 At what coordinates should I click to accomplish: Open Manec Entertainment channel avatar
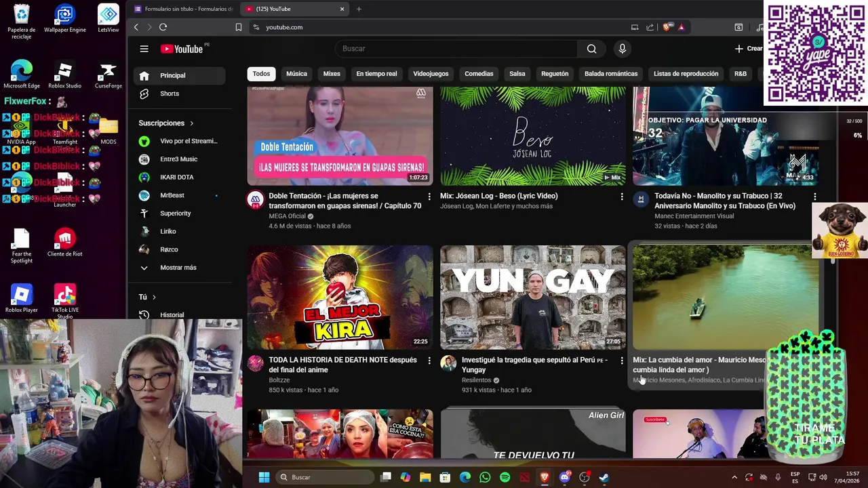click(x=641, y=199)
